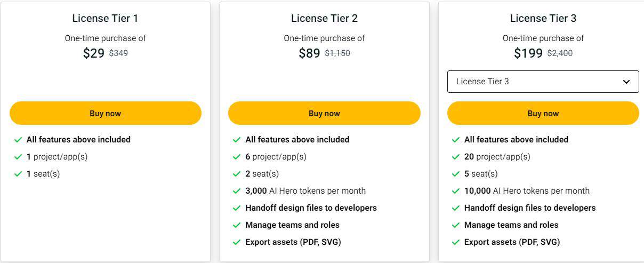Click the $89 price
This screenshot has width=644, height=263.
pos(309,53)
